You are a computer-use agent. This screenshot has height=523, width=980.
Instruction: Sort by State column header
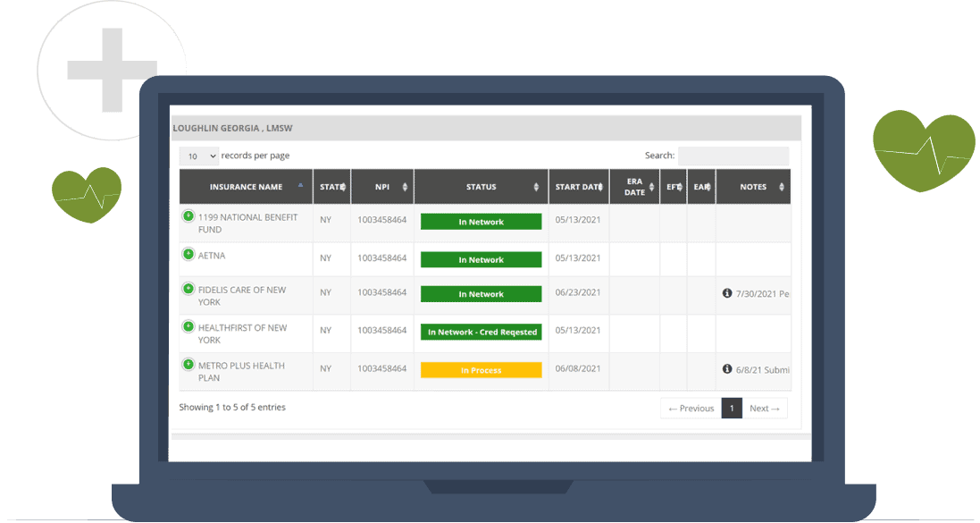[x=331, y=187]
